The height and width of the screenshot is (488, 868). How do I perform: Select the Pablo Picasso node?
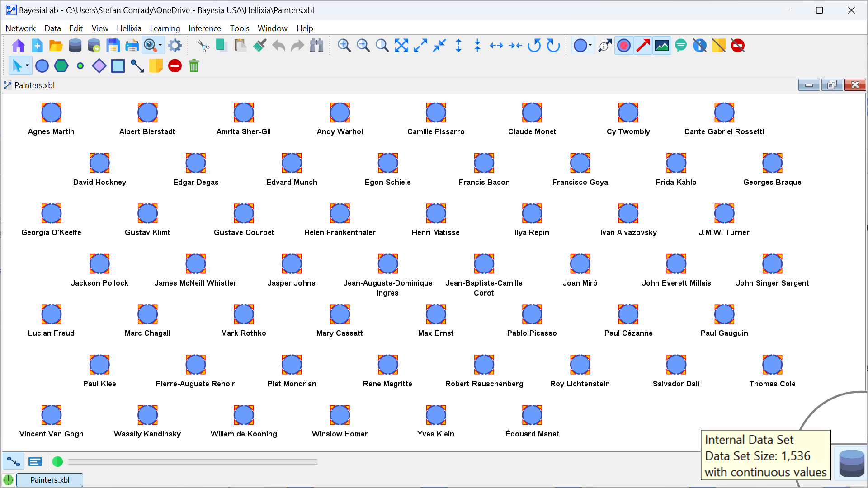click(x=532, y=314)
